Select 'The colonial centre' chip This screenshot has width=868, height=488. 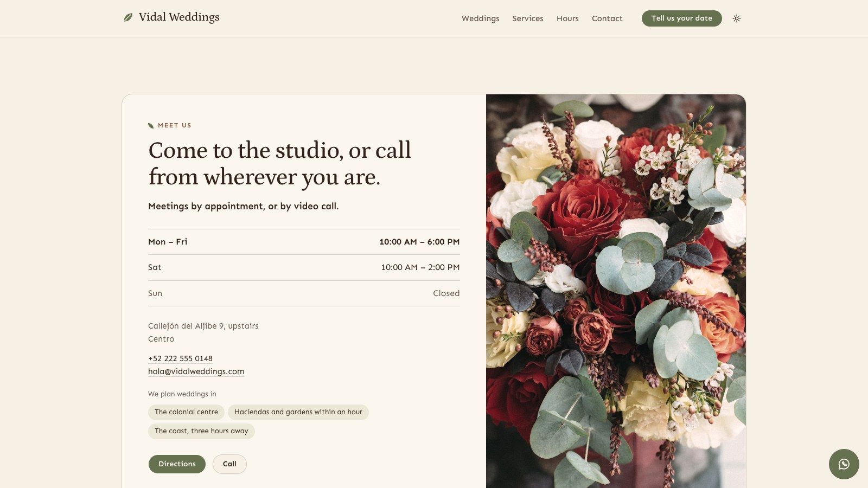tap(186, 412)
